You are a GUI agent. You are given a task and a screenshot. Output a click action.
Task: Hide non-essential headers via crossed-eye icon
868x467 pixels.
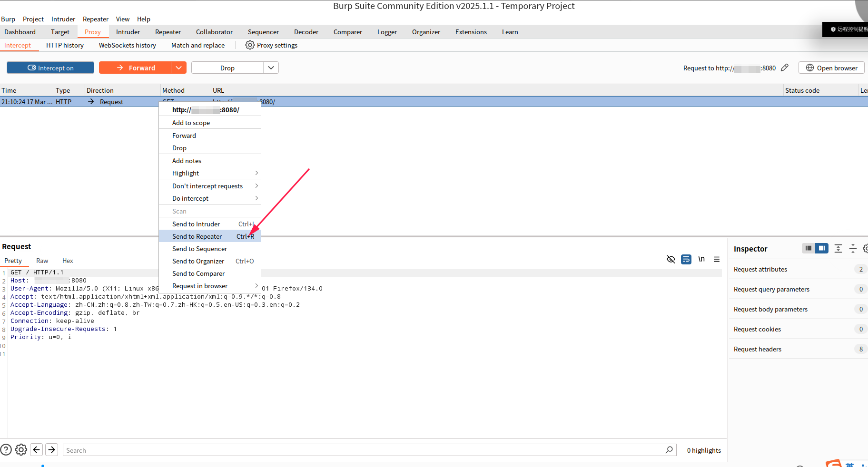click(671, 259)
